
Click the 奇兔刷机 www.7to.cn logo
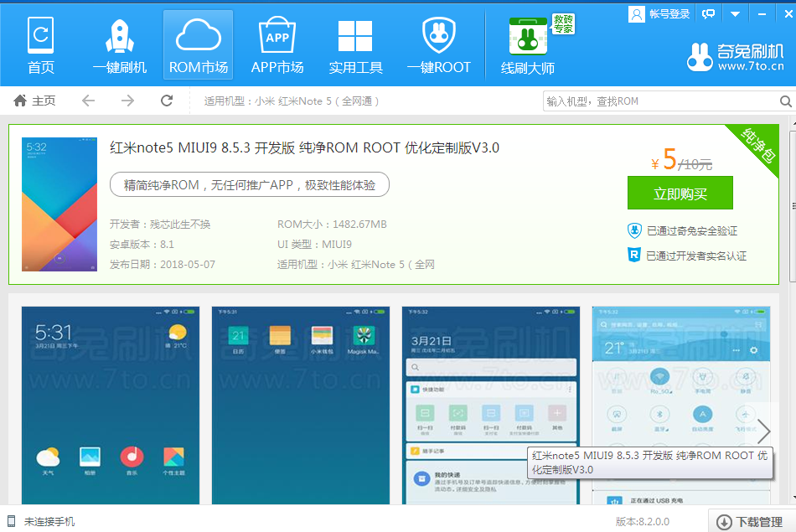735,57
